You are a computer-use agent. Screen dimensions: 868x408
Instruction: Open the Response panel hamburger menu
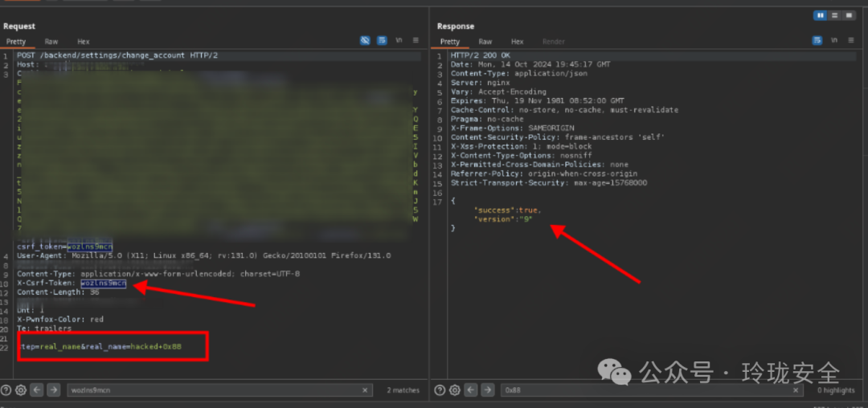[x=851, y=40]
